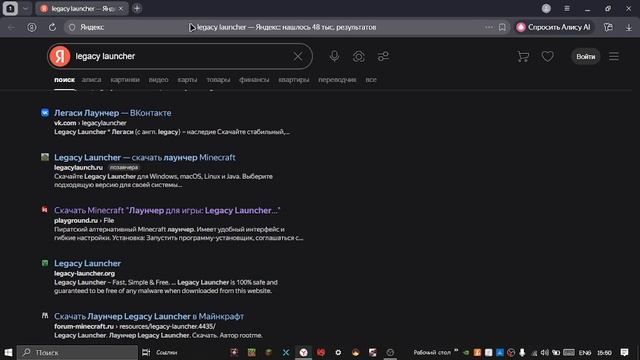The image size is (640, 360).
Task: Open the все tab for all services
Action: (371, 80)
